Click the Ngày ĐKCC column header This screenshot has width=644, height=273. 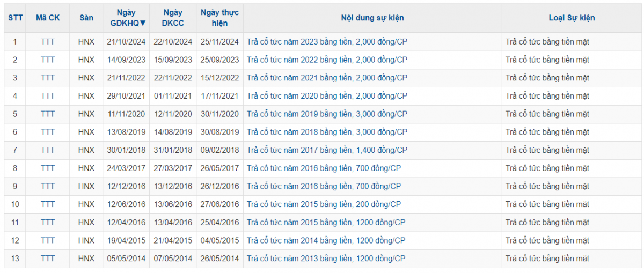tap(172, 18)
